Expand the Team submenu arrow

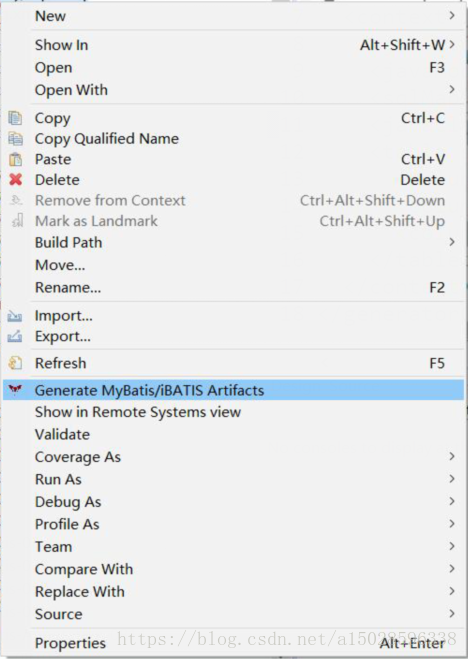pos(452,546)
